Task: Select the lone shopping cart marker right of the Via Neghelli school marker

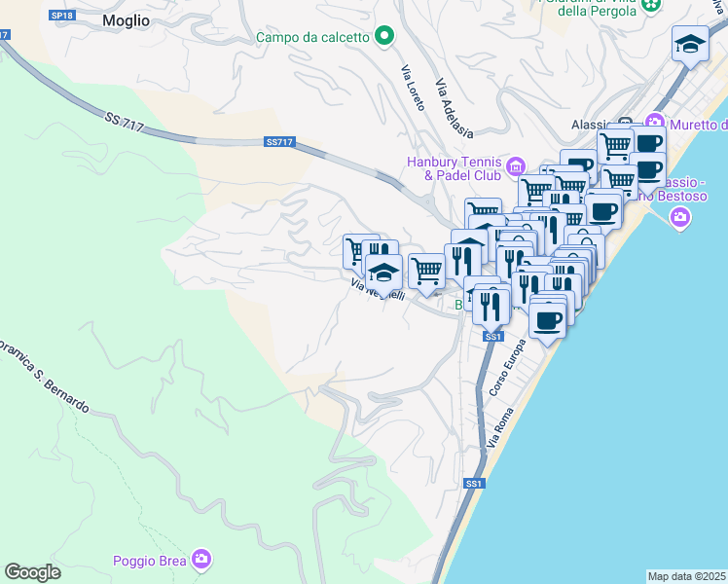Action: point(426,274)
